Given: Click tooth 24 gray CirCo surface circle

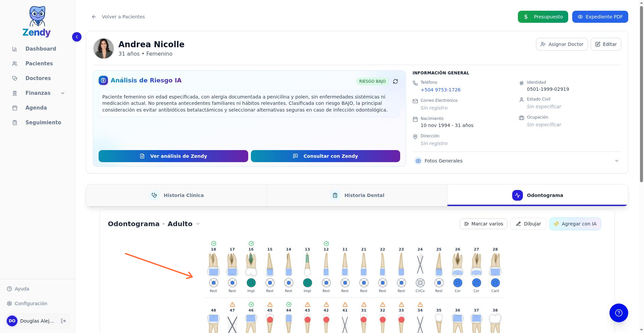Looking at the screenshot, I should point(420,283).
